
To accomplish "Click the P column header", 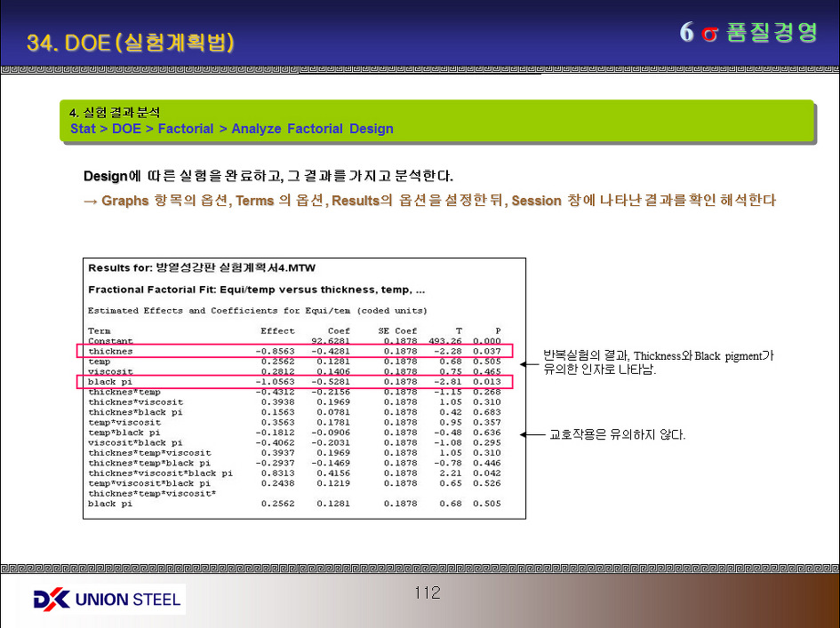I will [497, 330].
